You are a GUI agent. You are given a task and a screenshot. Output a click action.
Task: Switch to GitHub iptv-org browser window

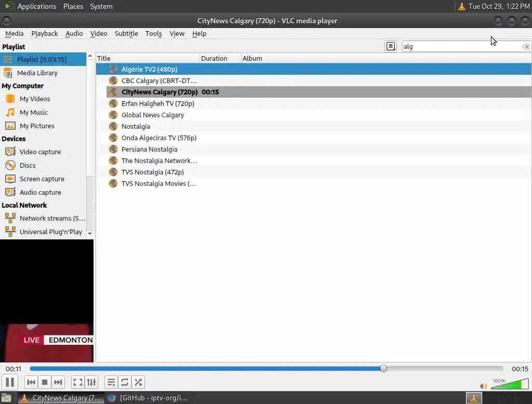[148, 398]
